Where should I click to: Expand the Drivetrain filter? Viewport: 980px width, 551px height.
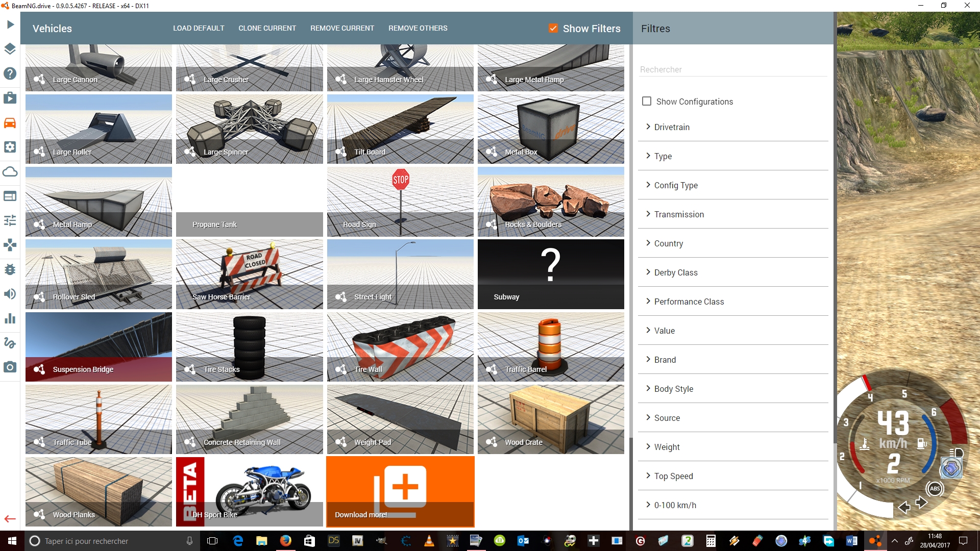pos(733,127)
